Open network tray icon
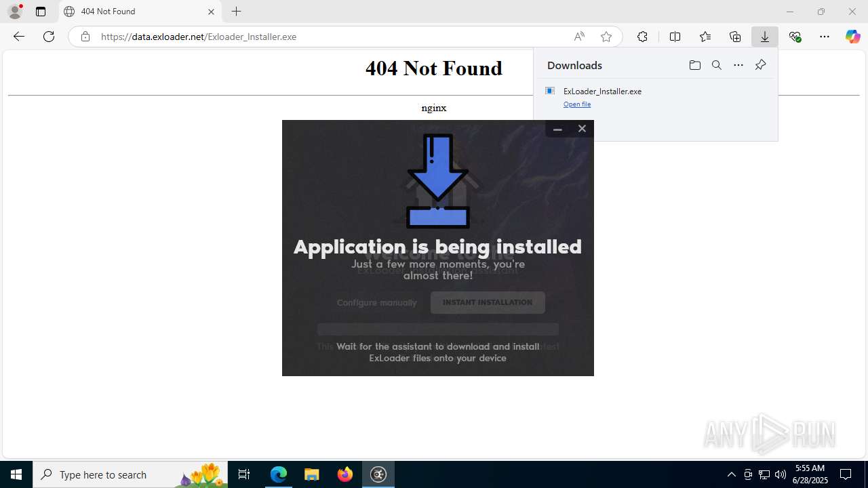The height and width of the screenshot is (488, 868). coord(764,474)
